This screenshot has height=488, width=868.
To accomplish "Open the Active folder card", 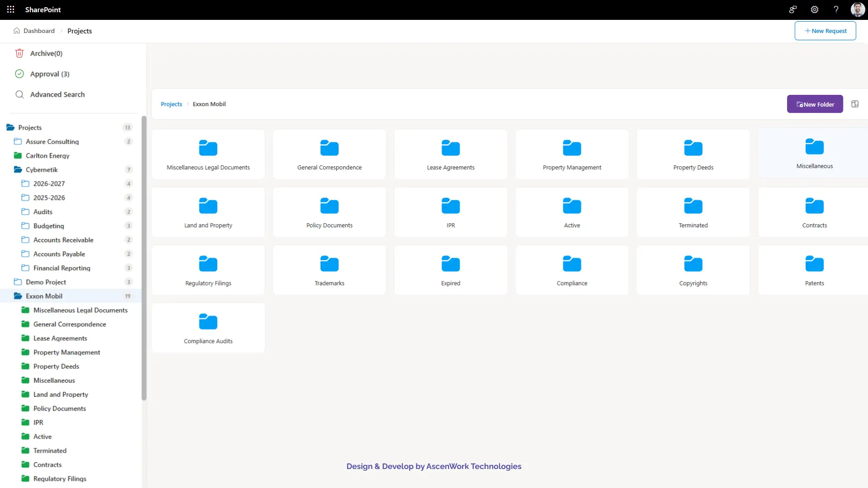I will pyautogui.click(x=572, y=212).
